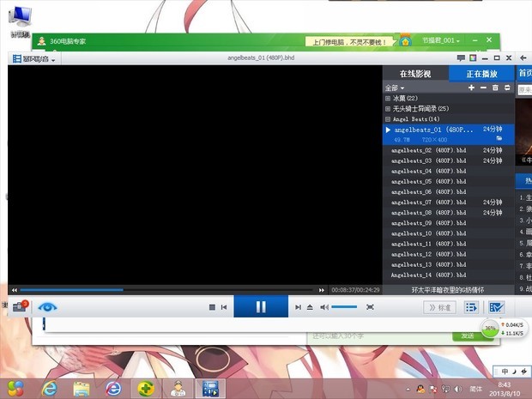Collapse the Angel Beats(14) folder

[x=388, y=118]
